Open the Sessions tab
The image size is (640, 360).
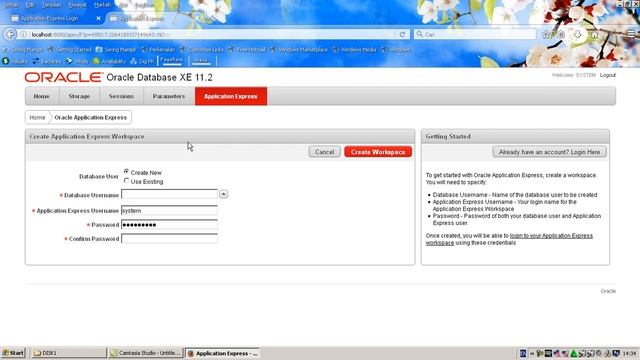point(121,96)
